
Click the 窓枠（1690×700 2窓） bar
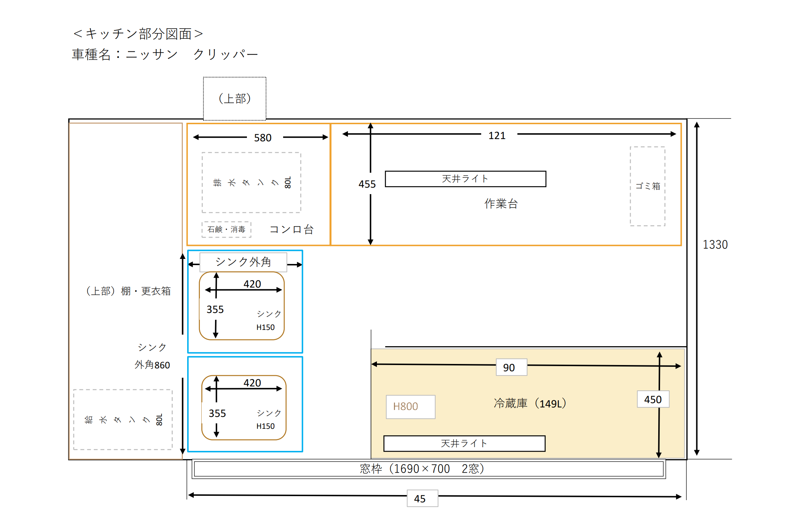point(429,469)
